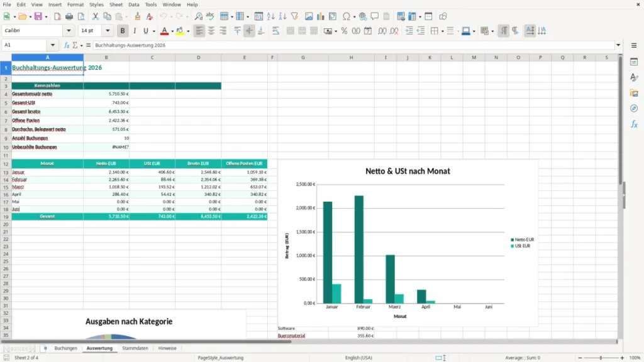
Task: Open the sidebar Navigator compass icon
Action: pos(634,108)
